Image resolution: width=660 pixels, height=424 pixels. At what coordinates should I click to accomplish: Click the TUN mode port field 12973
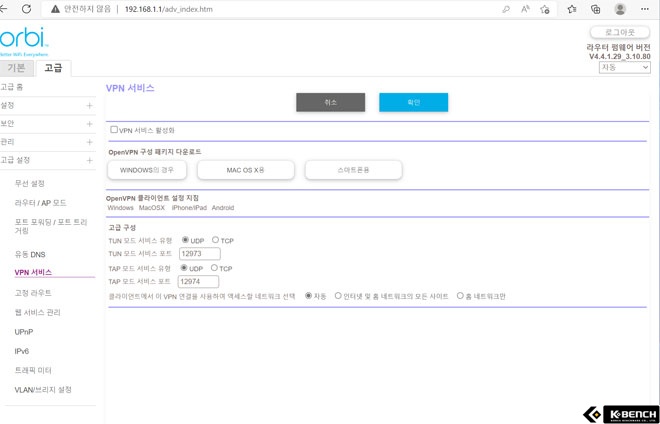(x=200, y=254)
